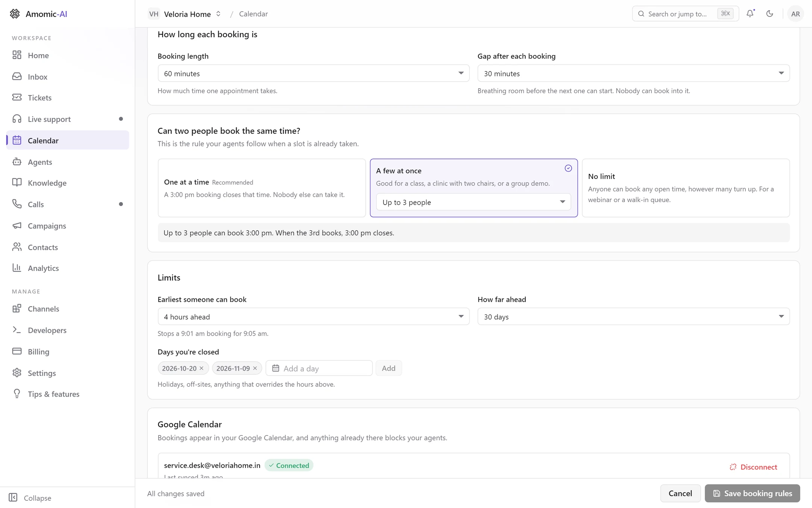The height and width of the screenshot is (508, 812).
Task: Open AR user avatar menu
Action: [795, 14]
